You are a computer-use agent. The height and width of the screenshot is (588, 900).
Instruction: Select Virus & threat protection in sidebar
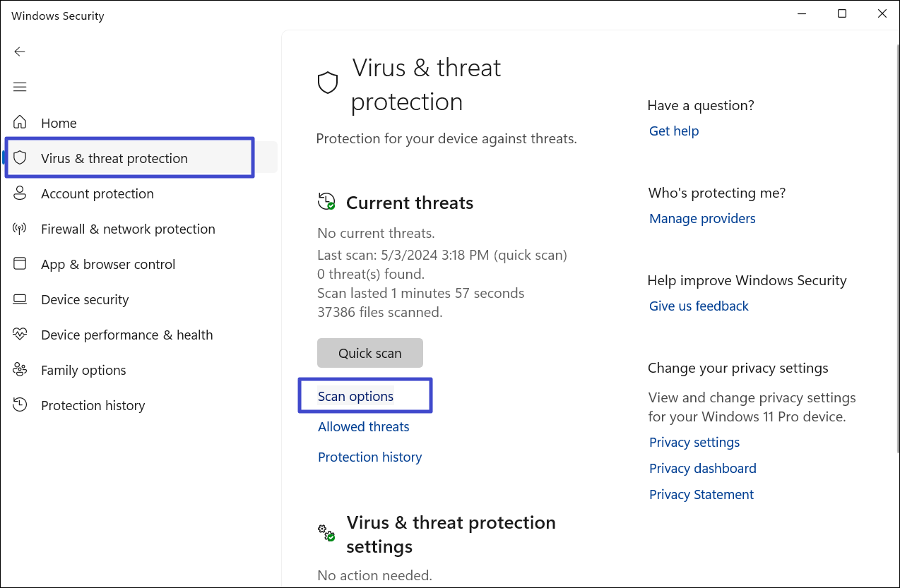(114, 158)
